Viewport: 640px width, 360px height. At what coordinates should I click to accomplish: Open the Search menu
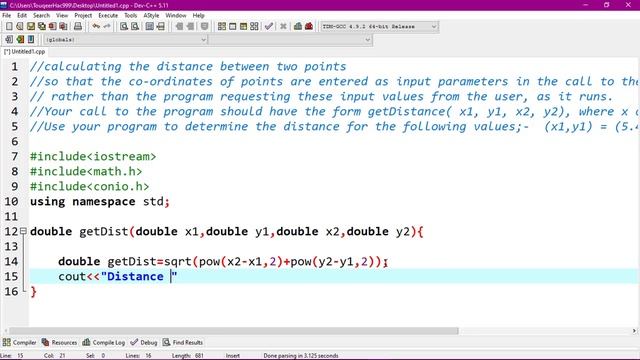click(41, 16)
